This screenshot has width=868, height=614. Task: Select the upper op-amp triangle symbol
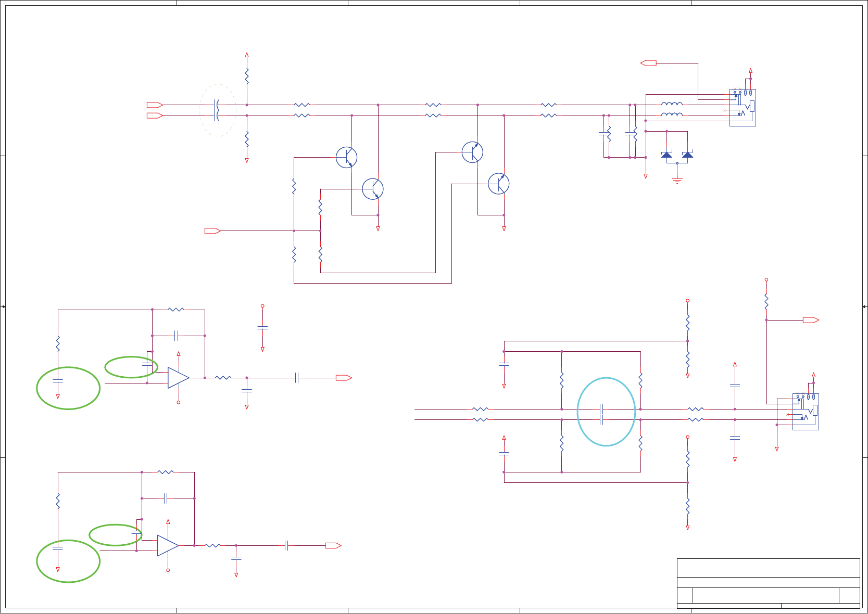click(178, 378)
